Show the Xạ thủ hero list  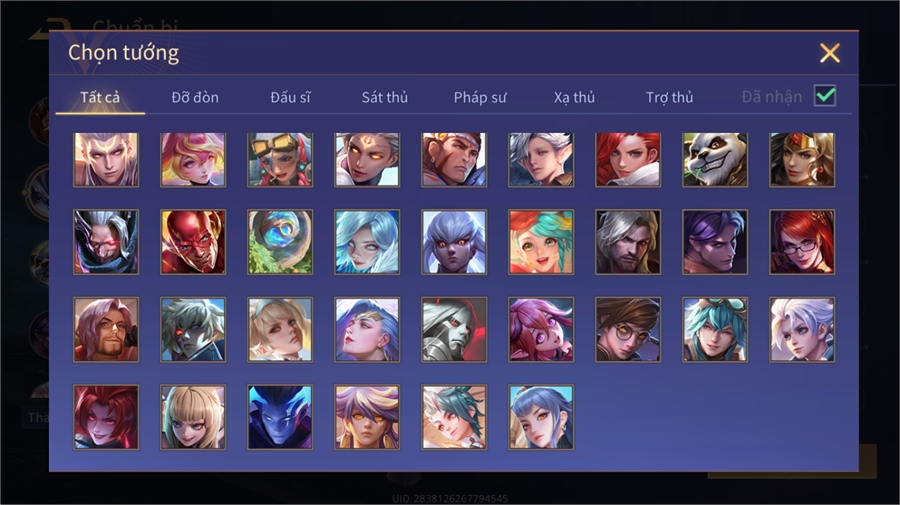574,98
